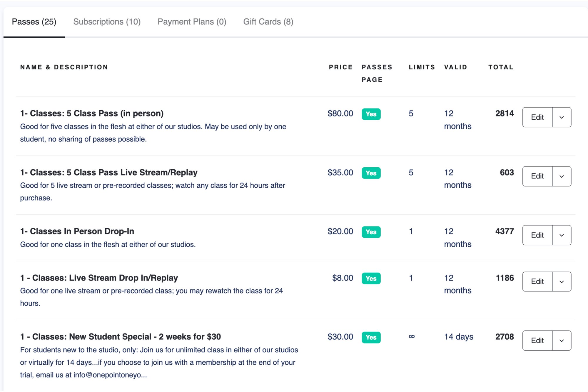Click Yes badge on $35.00 pass row

coord(371,173)
